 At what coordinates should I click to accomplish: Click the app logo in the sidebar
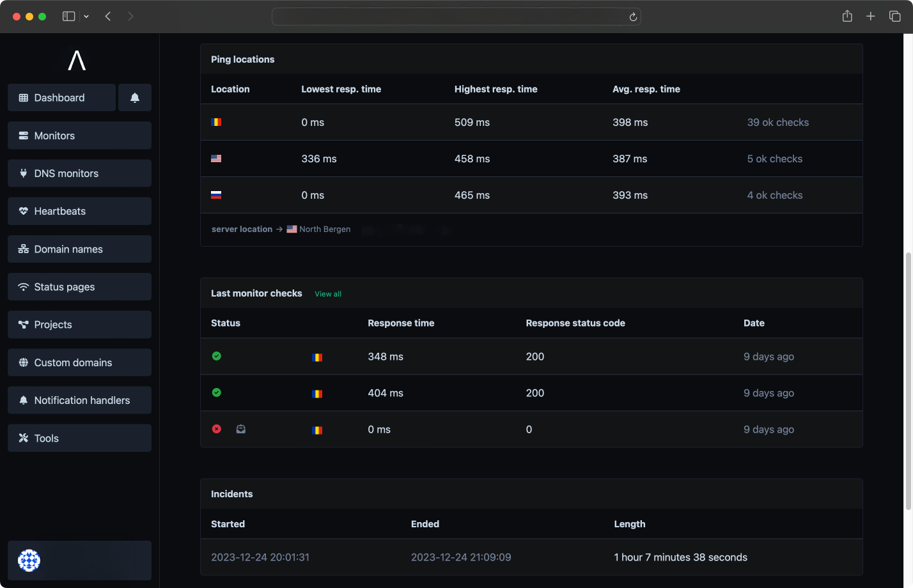tap(77, 60)
